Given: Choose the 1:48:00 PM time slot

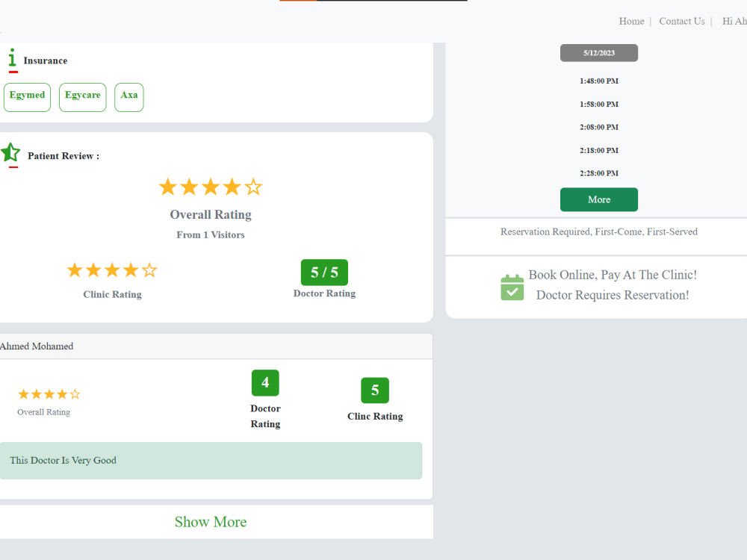Looking at the screenshot, I should click(599, 81).
